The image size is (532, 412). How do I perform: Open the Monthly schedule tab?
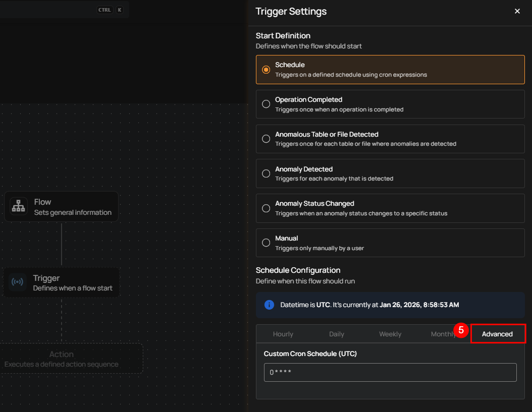tap(442, 334)
